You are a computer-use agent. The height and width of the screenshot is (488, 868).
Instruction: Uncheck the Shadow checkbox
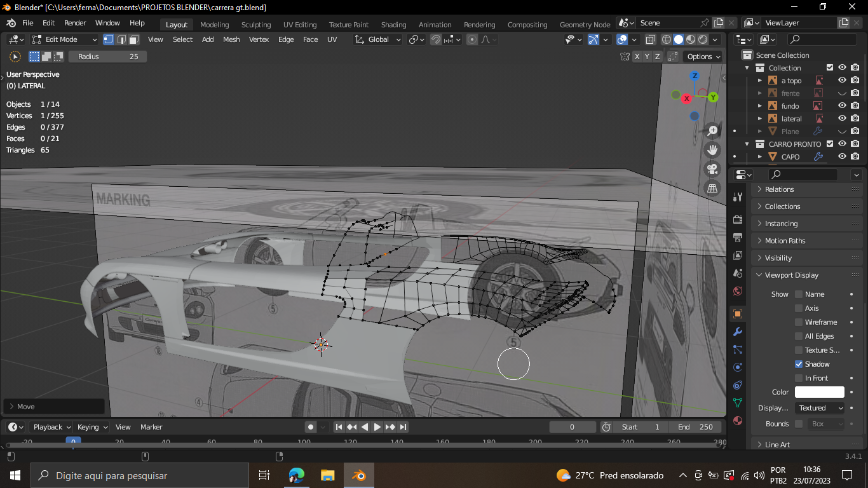pyautogui.click(x=799, y=364)
